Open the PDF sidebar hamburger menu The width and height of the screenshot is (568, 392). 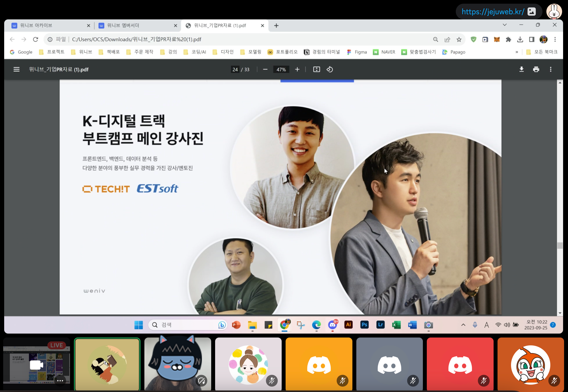(x=16, y=69)
